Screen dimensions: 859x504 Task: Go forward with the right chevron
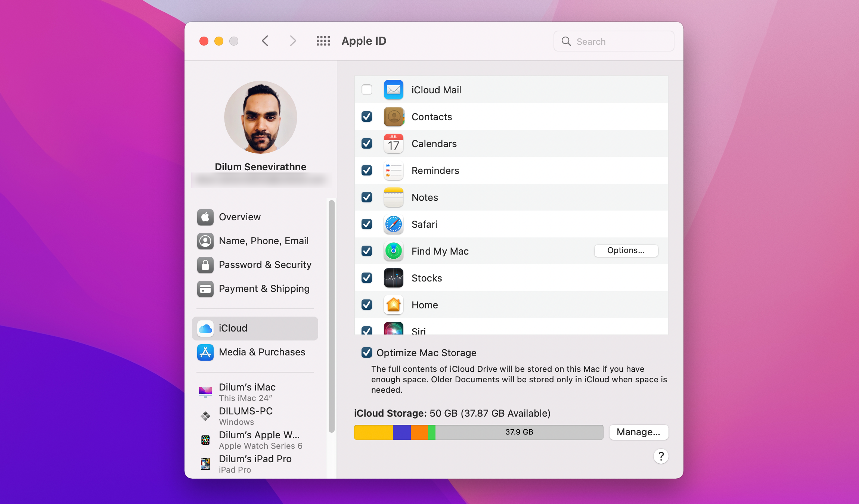pos(293,41)
